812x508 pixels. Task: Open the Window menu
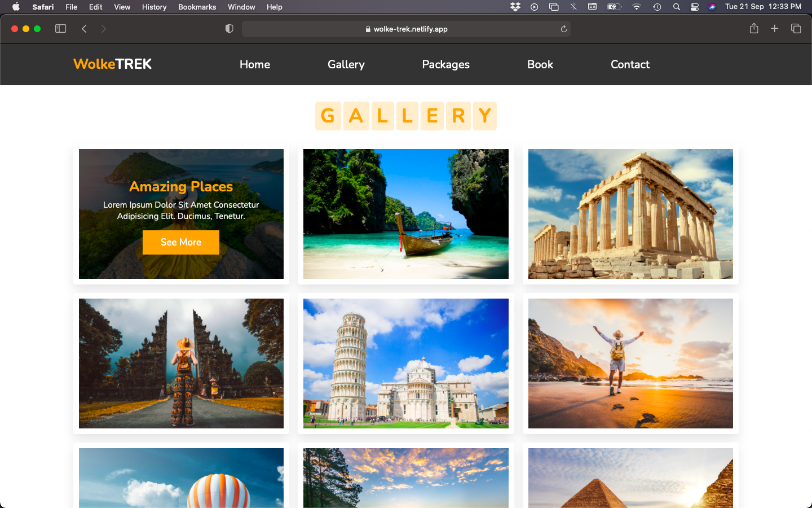coord(241,7)
